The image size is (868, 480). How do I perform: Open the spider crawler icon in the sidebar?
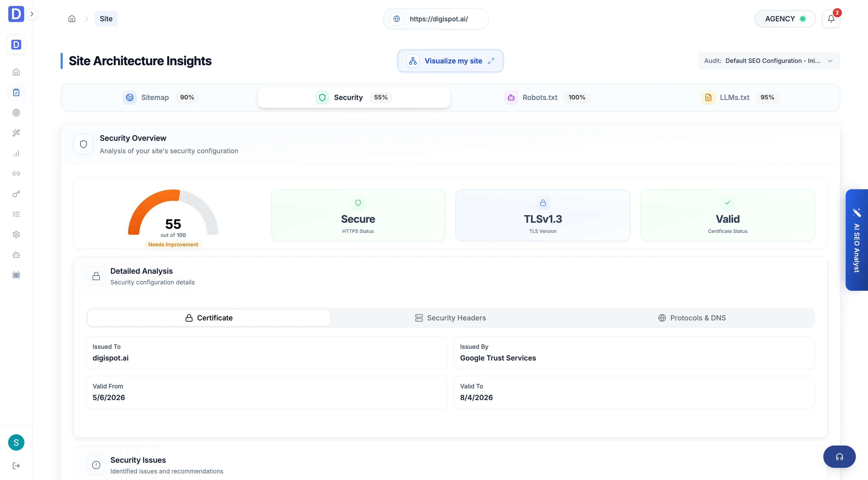(16, 275)
